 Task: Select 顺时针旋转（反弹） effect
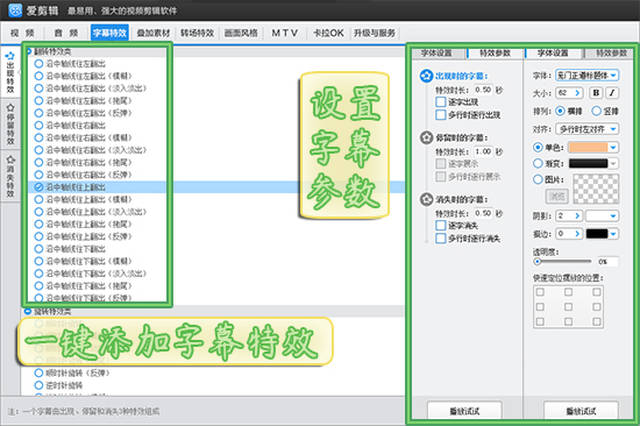[72, 373]
